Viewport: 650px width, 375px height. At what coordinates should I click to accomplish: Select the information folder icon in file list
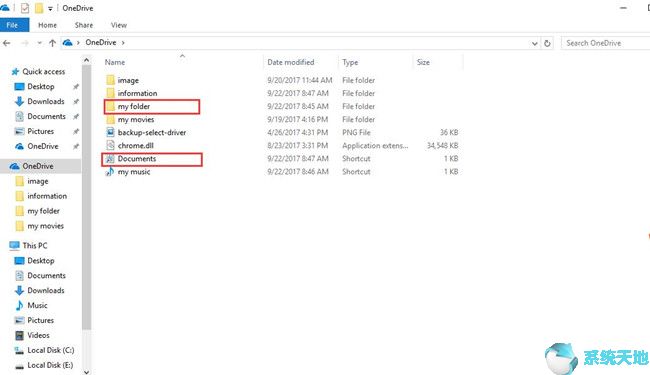pyautogui.click(x=110, y=93)
